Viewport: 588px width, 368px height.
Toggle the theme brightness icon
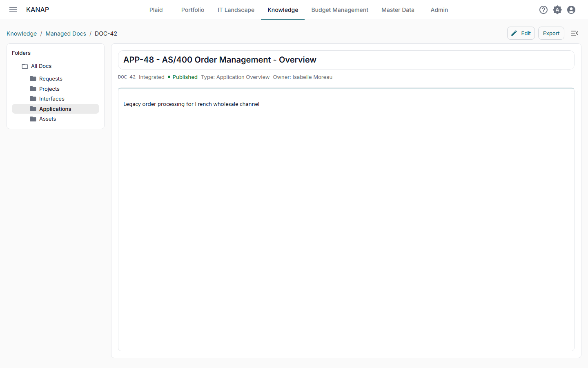coord(557,10)
